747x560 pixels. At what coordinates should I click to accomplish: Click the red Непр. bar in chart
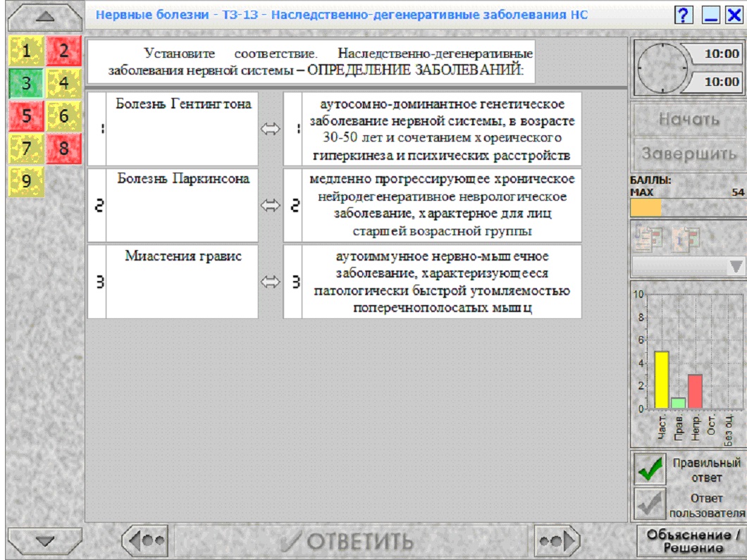pyautogui.click(x=695, y=392)
